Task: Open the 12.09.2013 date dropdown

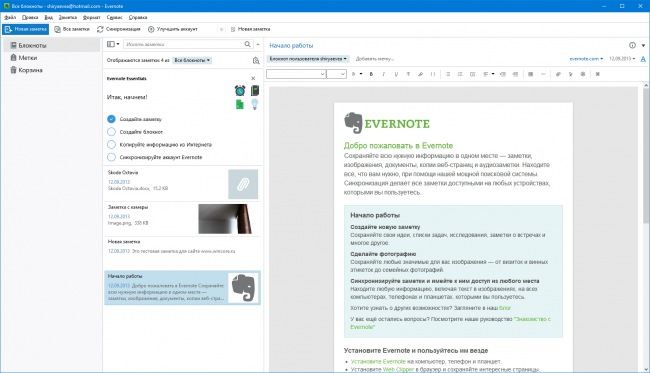Action: pos(622,59)
